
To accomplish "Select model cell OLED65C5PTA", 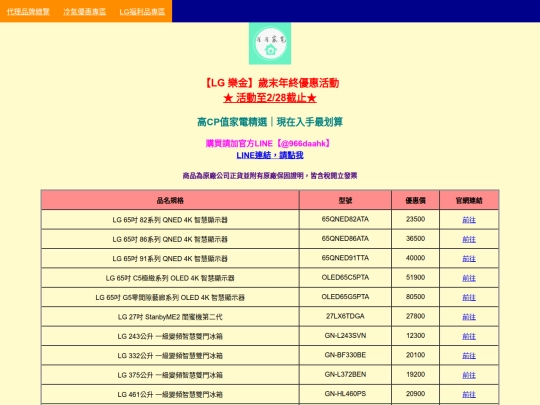I will [x=345, y=277].
